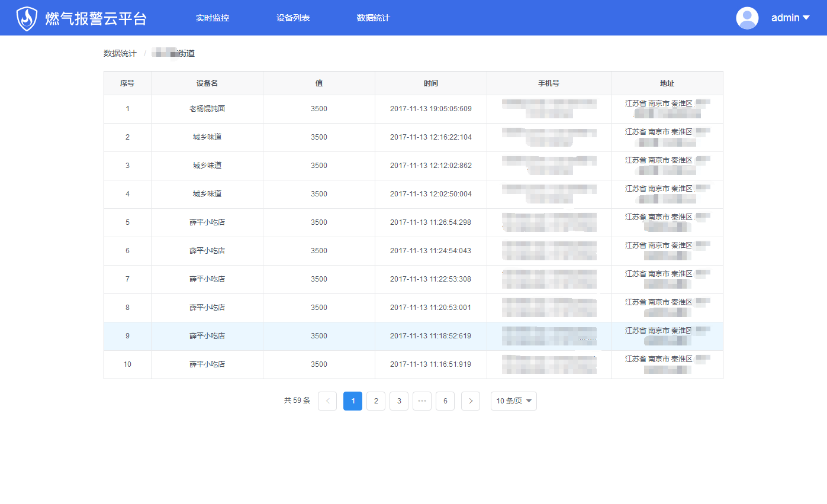Click the 时间 column header
Image resolution: width=827 pixels, height=504 pixels.
click(431, 83)
